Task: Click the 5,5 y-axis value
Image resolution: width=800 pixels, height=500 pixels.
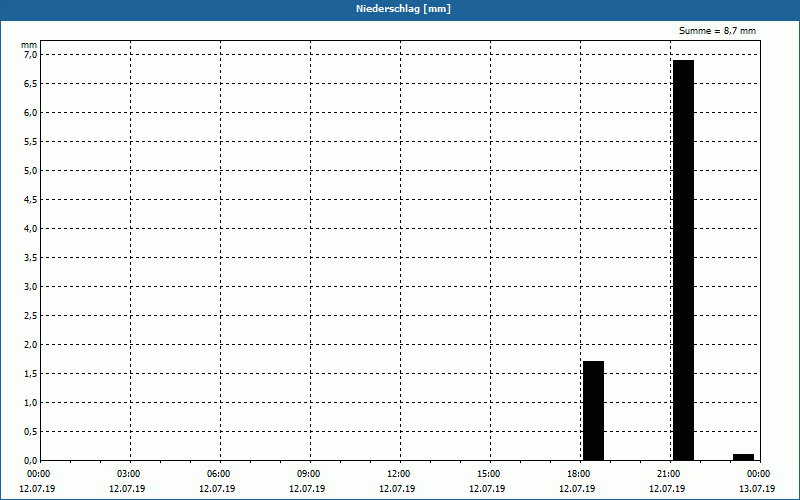Action: [x=31, y=142]
